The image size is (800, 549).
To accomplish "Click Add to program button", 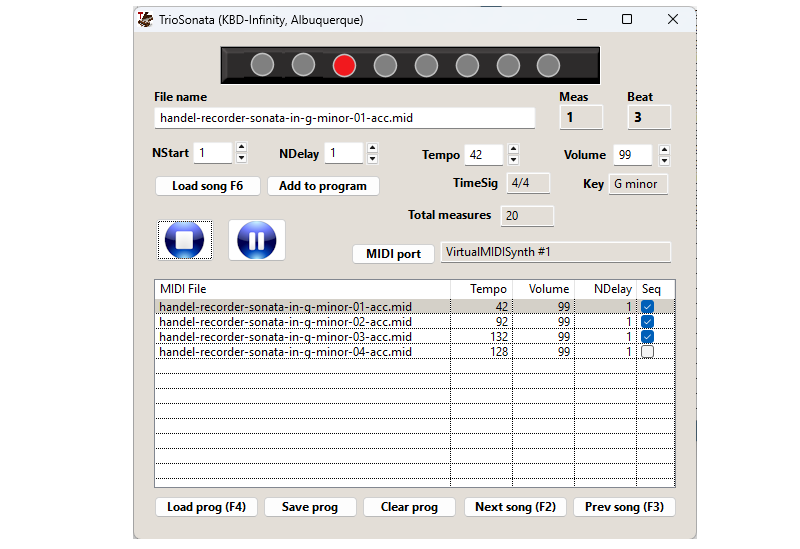I will point(323,186).
